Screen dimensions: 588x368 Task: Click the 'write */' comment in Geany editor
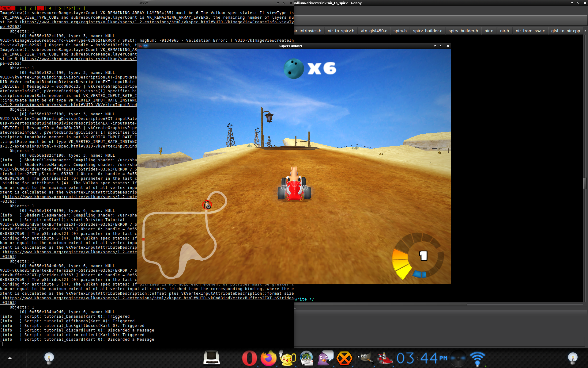point(304,299)
